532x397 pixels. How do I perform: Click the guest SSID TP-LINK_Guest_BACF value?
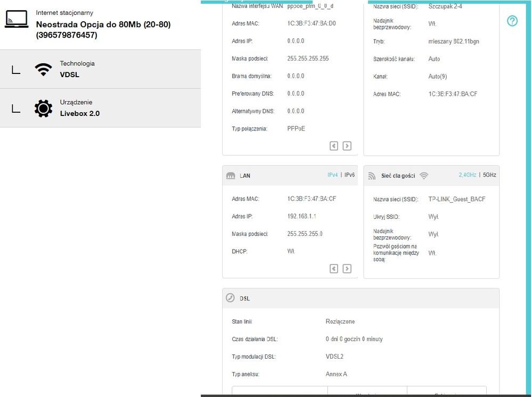click(456, 200)
